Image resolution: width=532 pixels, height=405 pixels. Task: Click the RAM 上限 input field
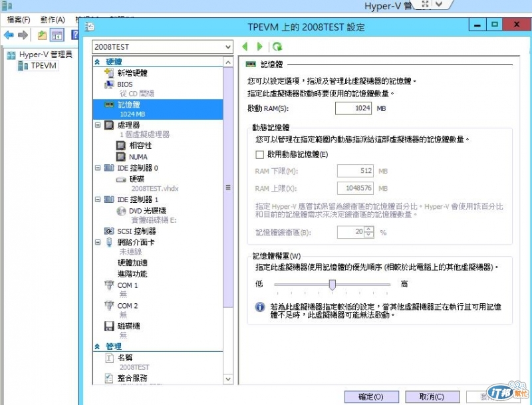pyautogui.click(x=355, y=188)
